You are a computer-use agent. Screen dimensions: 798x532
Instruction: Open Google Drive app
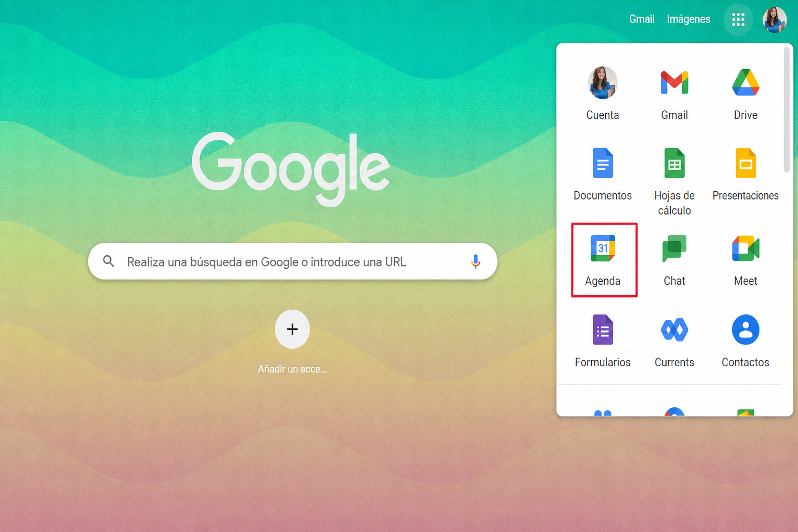pos(746,94)
